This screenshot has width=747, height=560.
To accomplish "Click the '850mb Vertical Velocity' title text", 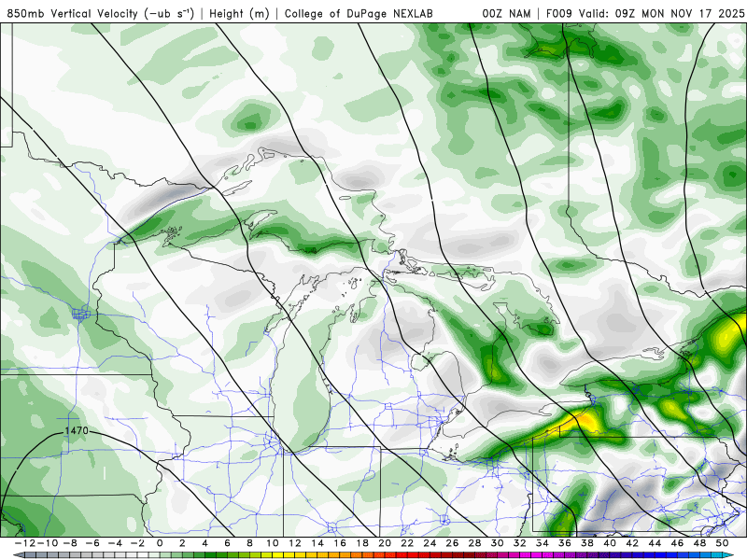I will pyautogui.click(x=73, y=13).
